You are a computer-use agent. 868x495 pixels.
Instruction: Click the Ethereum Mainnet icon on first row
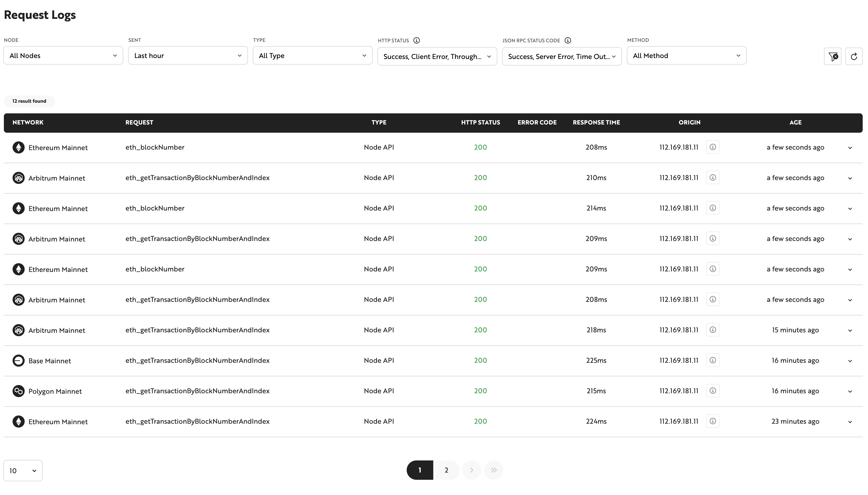19,147
